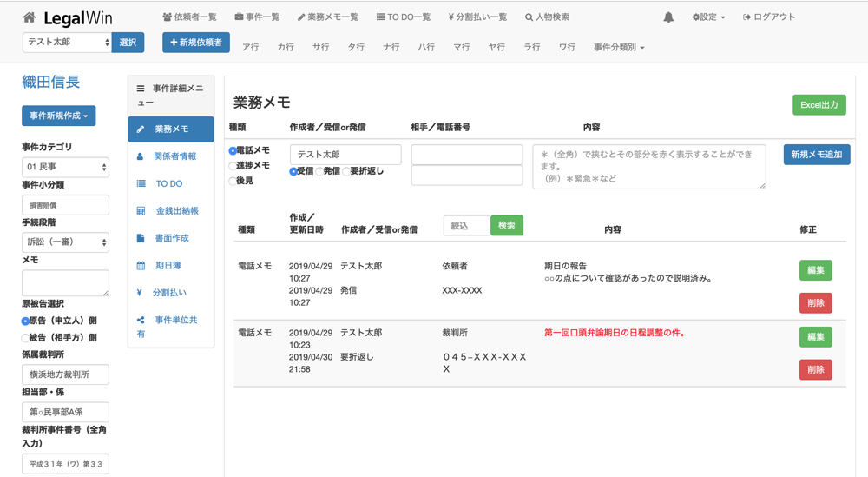Edit the 期日の報告 memo row
Screen dimensions: 868x477
click(815, 270)
